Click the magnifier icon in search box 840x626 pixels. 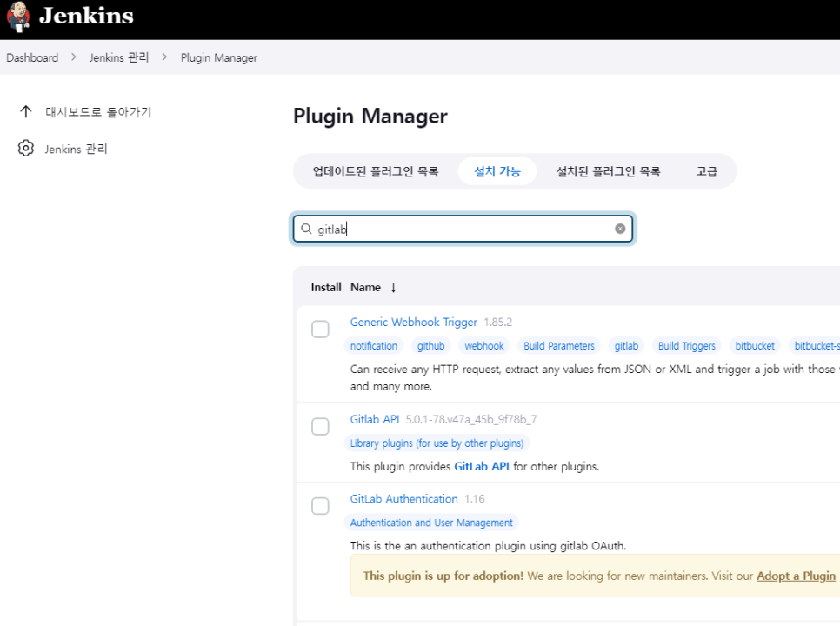point(306,229)
